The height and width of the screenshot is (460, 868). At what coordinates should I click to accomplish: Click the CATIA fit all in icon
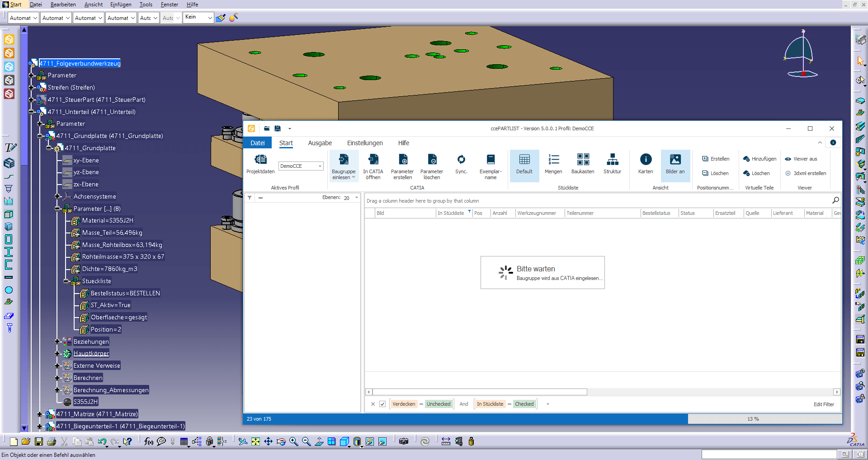coord(256,441)
